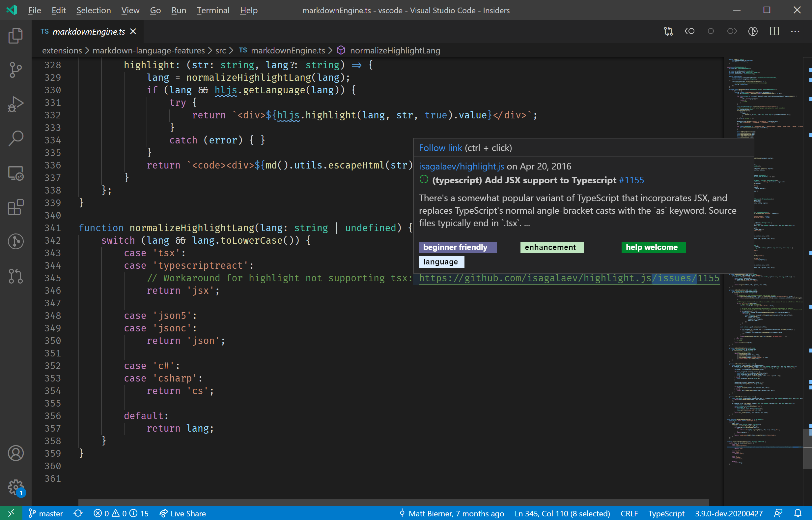Viewport: 812px width, 520px height.
Task: Click the TypeScript language mode selector
Action: point(667,513)
